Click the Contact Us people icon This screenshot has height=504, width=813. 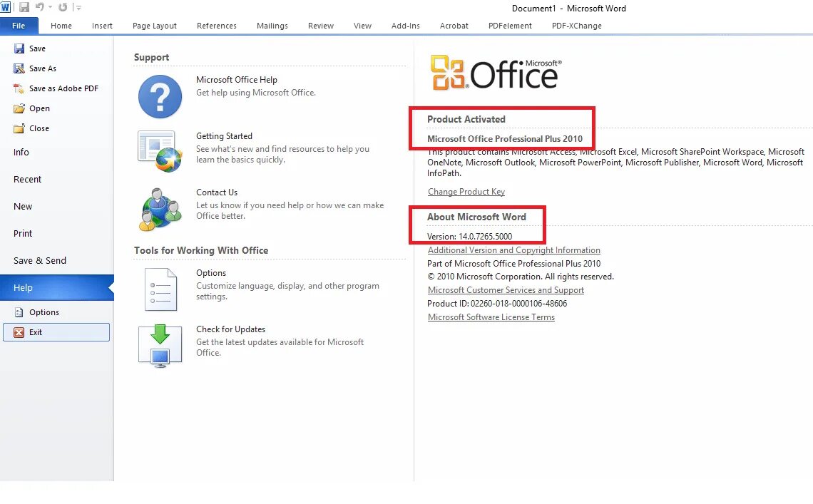coord(160,210)
